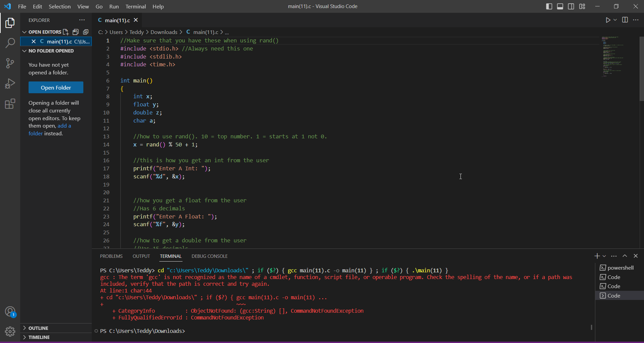Split the editor to the right
This screenshot has height=343, width=644.
(x=625, y=20)
